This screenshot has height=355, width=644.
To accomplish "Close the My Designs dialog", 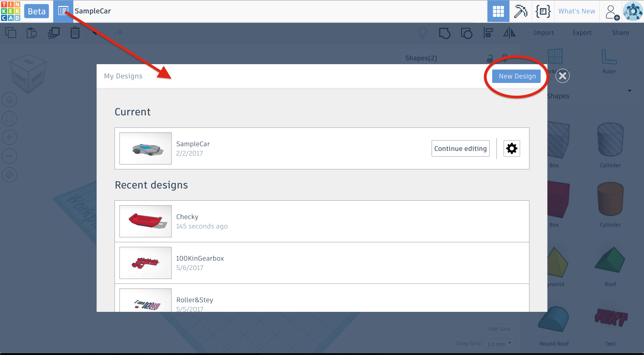I will pyautogui.click(x=563, y=76).
